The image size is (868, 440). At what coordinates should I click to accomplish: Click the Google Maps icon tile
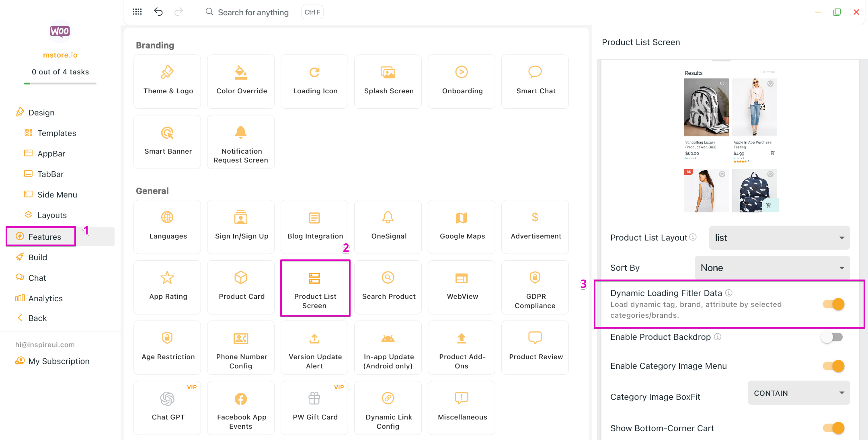point(462,218)
